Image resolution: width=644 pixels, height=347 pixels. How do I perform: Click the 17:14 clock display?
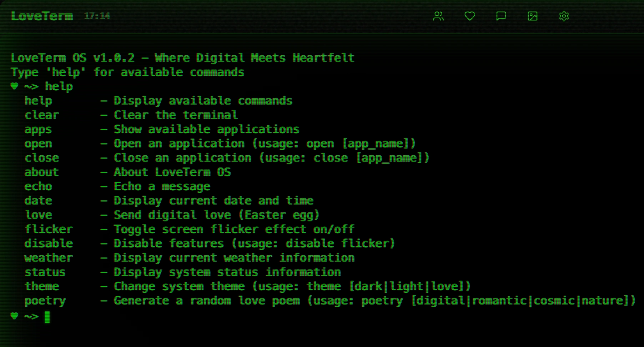[97, 16]
